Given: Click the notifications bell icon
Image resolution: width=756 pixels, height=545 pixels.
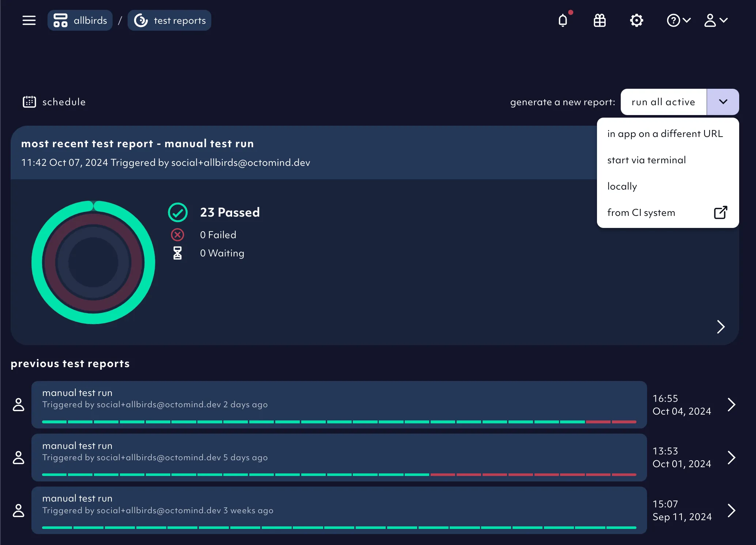Looking at the screenshot, I should pos(563,20).
